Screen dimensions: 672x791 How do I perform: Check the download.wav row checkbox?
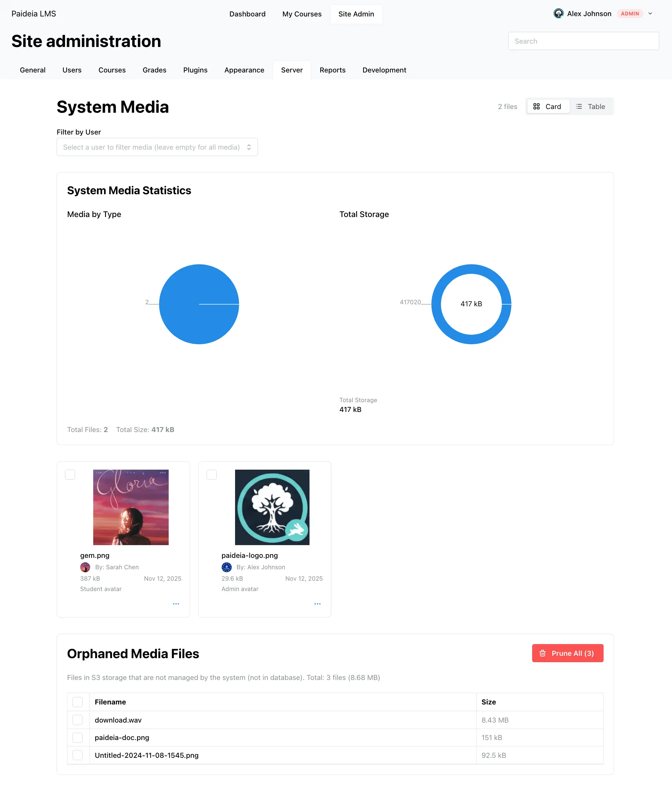[78, 720]
